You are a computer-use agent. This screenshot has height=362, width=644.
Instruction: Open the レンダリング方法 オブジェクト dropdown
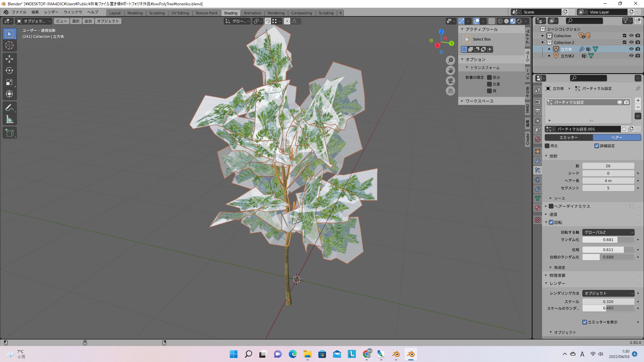click(608, 293)
